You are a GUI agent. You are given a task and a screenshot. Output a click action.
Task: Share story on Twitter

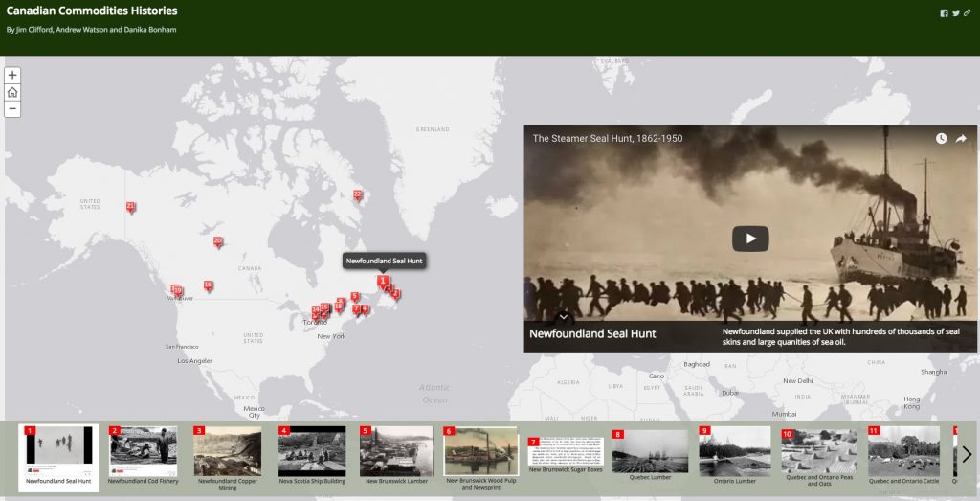point(955,13)
